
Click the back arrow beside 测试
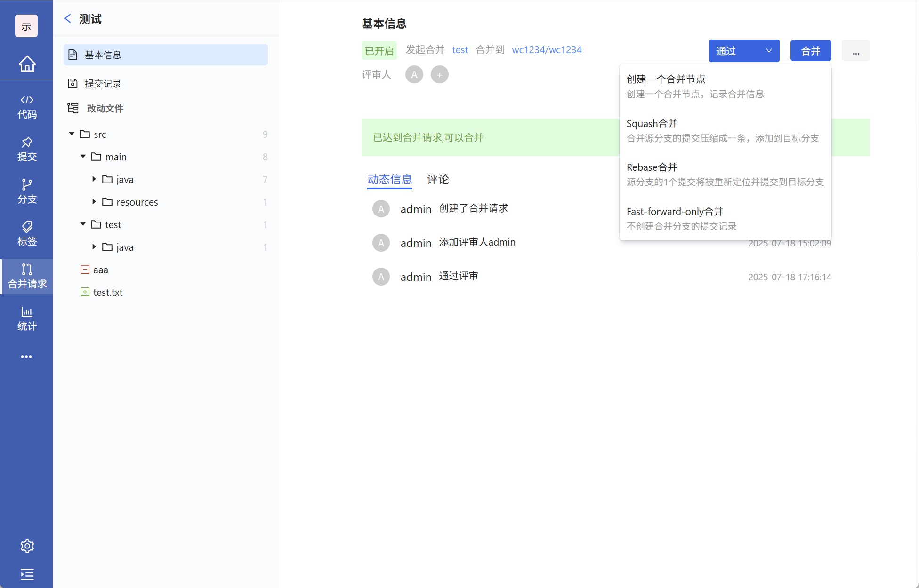point(68,19)
